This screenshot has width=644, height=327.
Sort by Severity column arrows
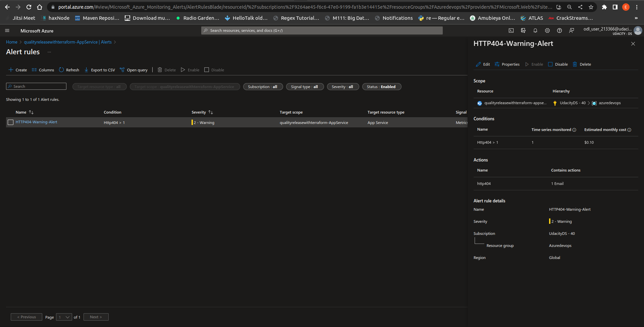coord(211,112)
